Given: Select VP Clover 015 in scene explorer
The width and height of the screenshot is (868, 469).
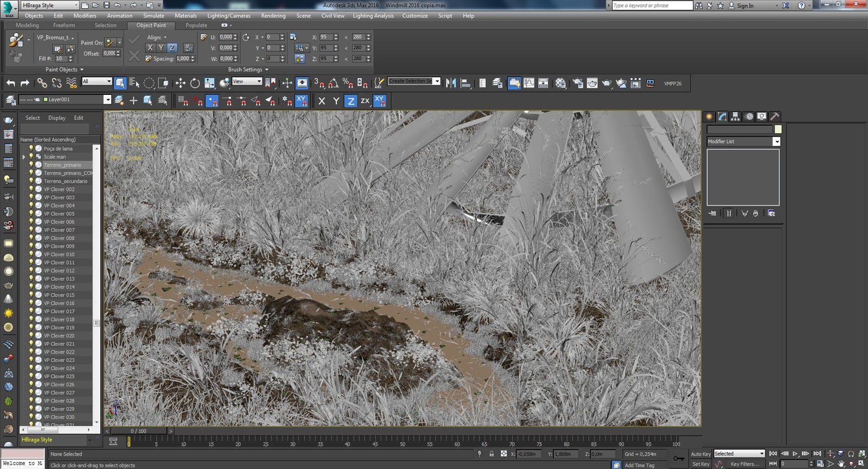Looking at the screenshot, I should (59, 295).
